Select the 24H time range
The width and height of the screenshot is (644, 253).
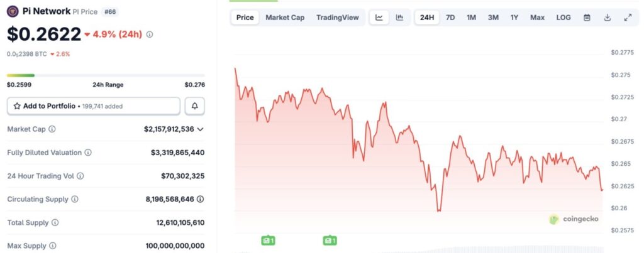[427, 18]
